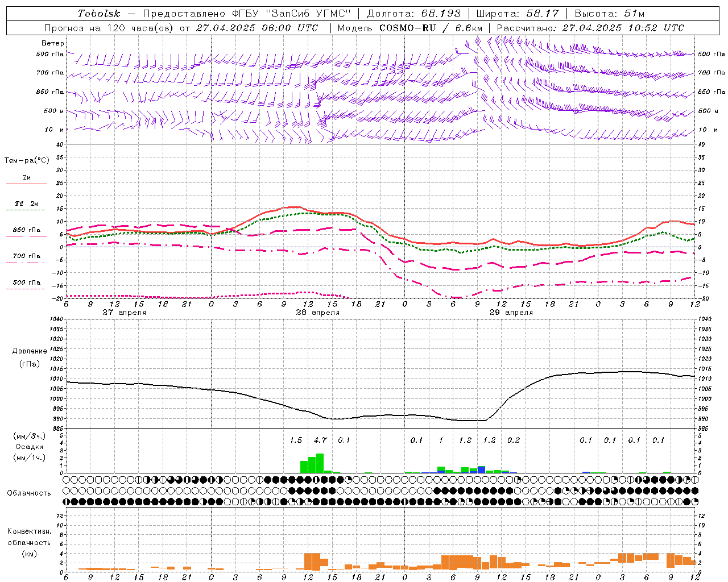The image size is (728, 582).
Task: Click the "Tobolsk" station title
Action: coord(99,14)
